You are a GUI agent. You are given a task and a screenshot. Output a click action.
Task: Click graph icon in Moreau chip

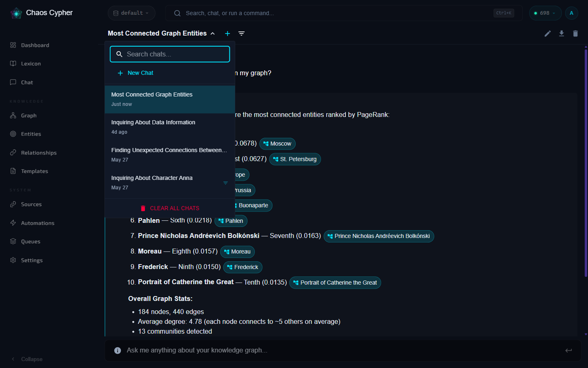[227, 252]
